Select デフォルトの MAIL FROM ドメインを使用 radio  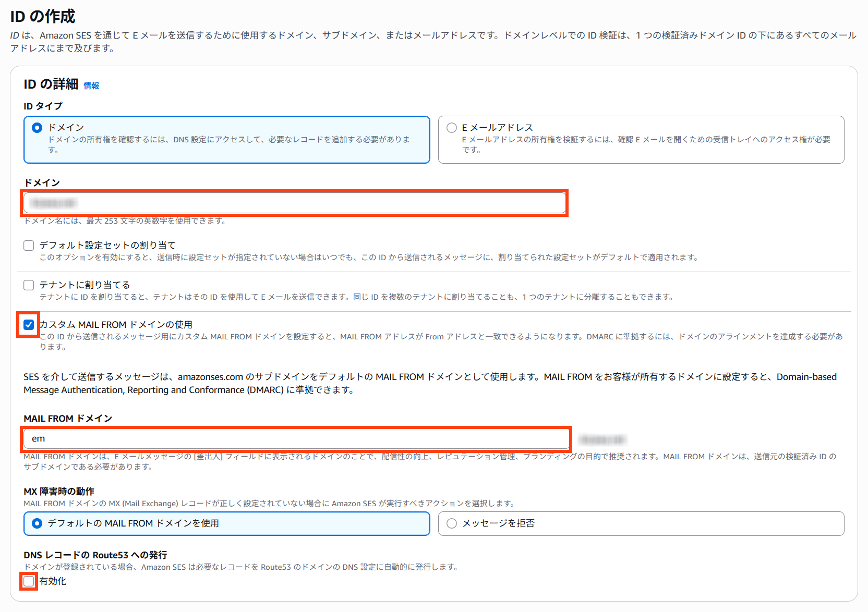tap(37, 523)
